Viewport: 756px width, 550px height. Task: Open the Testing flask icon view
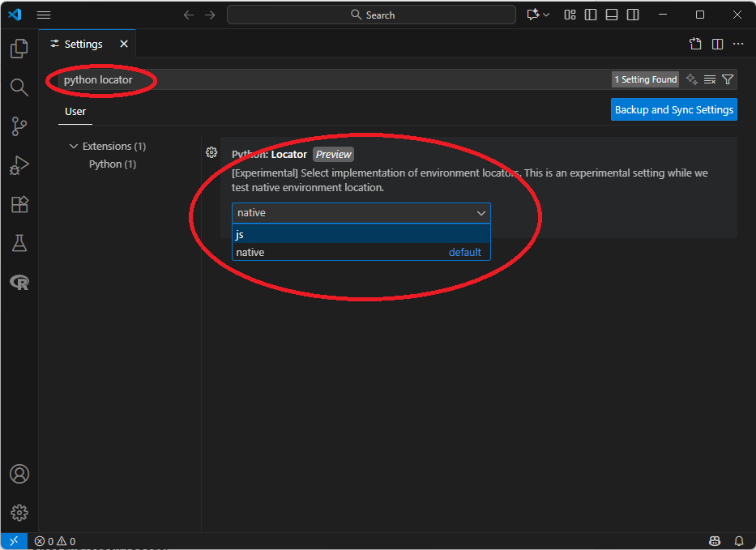tap(19, 243)
